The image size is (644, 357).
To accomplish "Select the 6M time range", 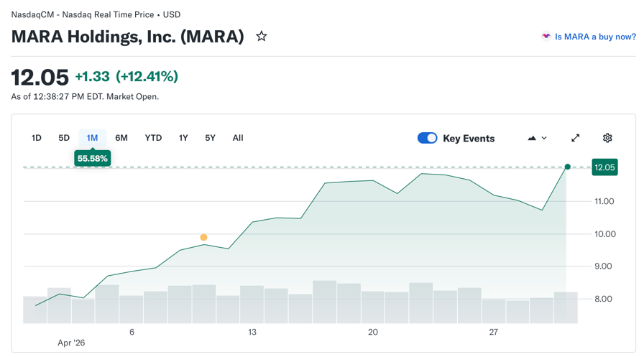I will (121, 138).
